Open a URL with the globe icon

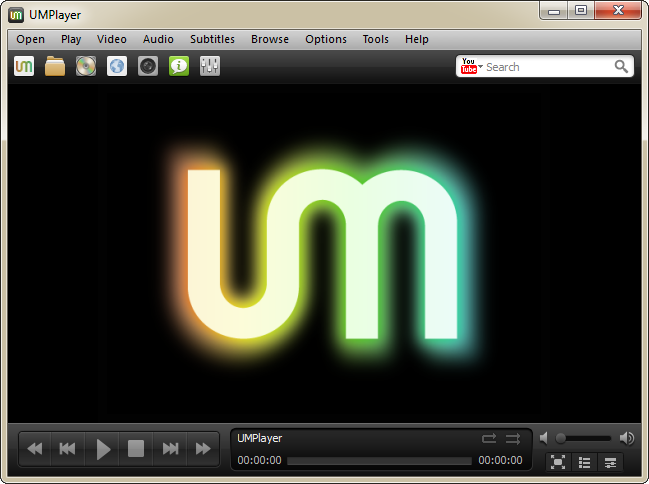coord(117,66)
